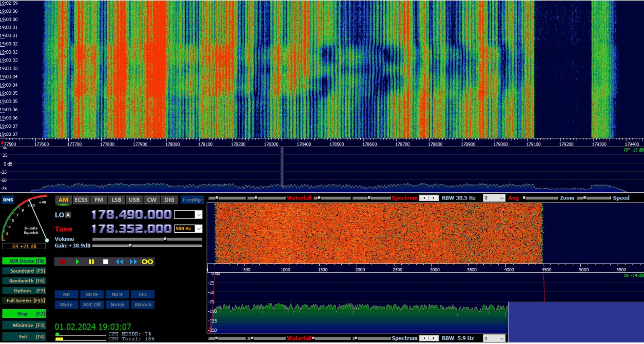
Task: Toggle Mute audio
Action: (67, 305)
